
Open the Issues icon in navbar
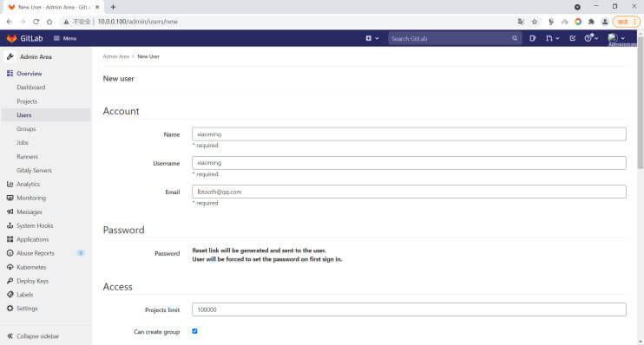click(x=533, y=38)
